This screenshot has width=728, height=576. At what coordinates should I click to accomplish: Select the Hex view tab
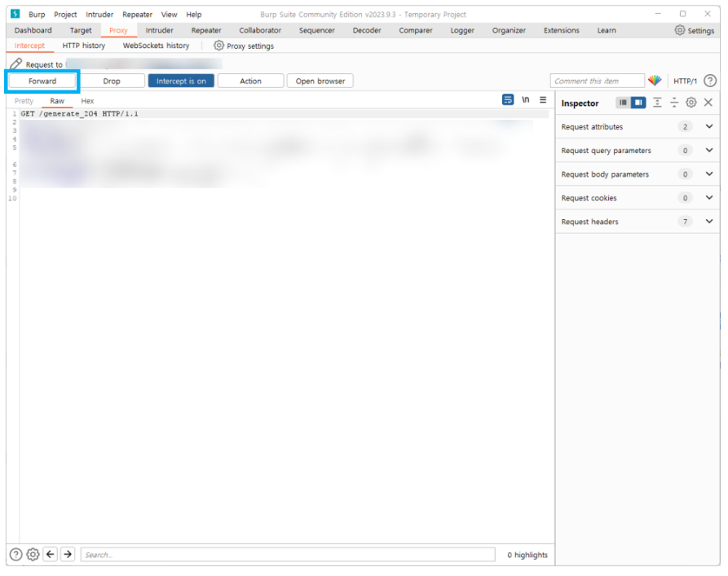[87, 101]
